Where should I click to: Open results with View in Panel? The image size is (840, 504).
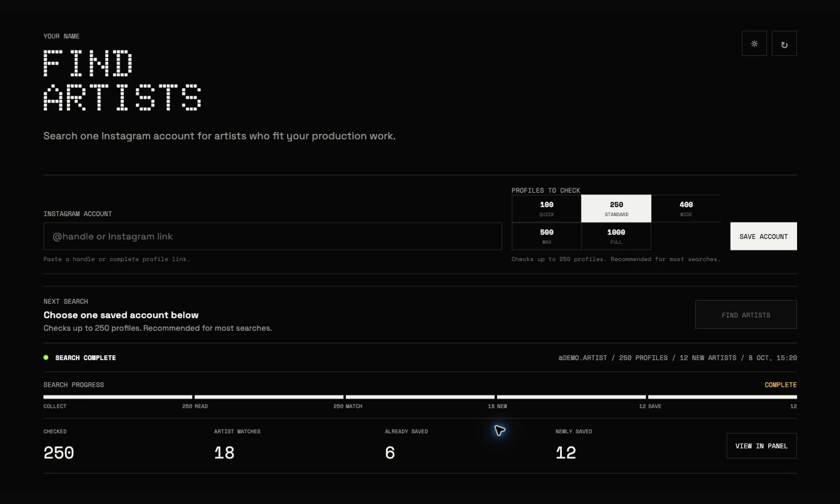[x=761, y=446]
